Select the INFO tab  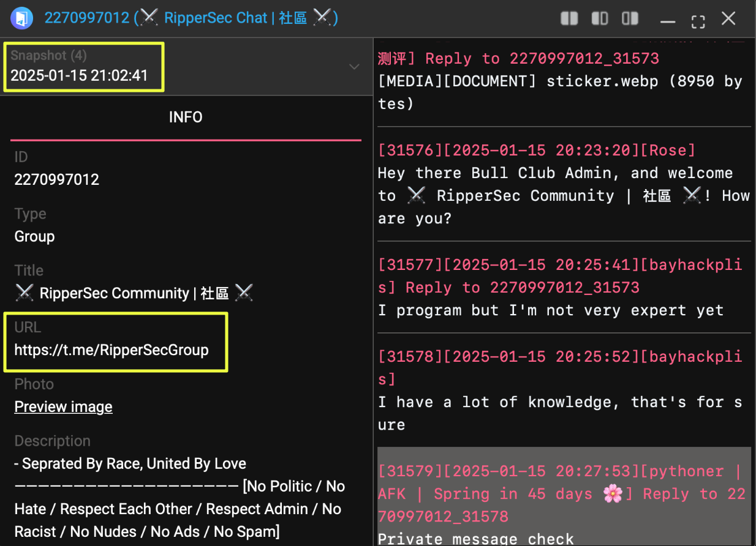[186, 118]
